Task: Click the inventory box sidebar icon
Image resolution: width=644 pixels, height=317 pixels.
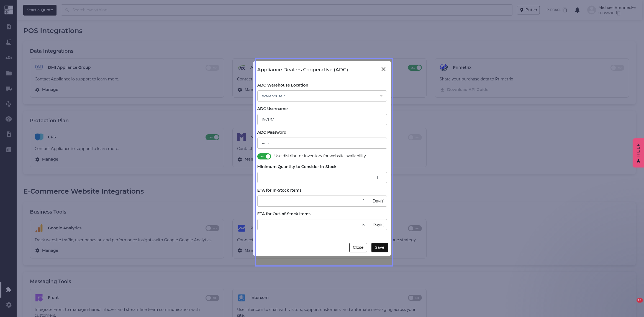Action: 9,119
